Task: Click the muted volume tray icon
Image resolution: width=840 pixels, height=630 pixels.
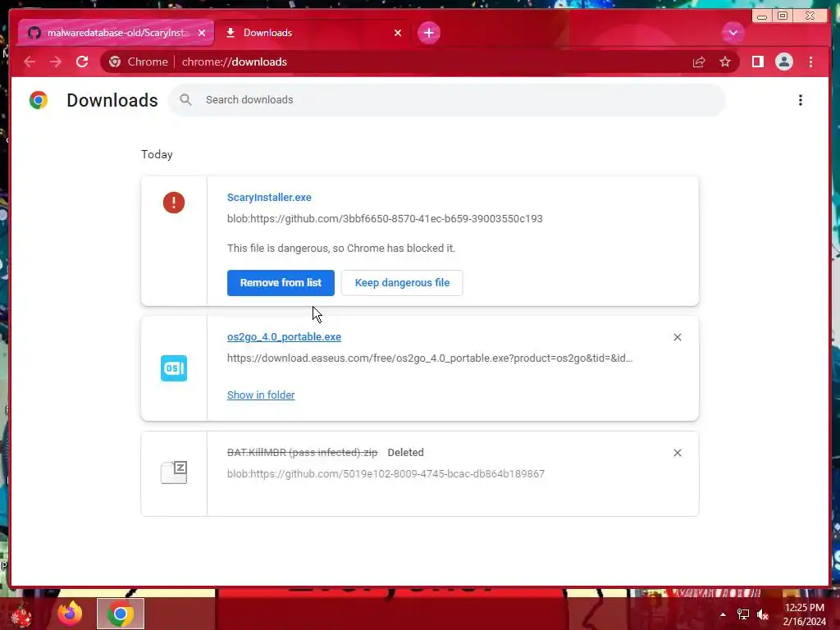Action: (763, 614)
